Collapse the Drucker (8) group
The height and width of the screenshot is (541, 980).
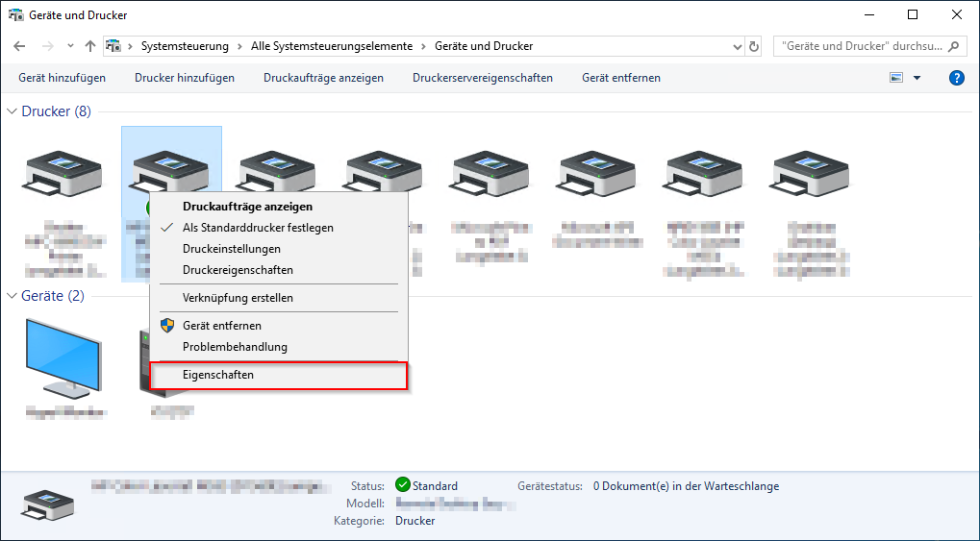(13, 111)
